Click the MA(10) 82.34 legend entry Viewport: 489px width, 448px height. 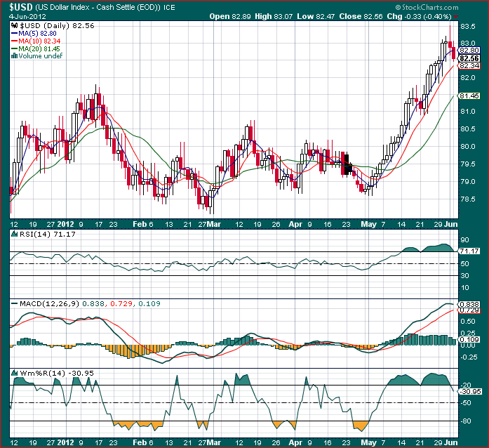tap(36, 41)
